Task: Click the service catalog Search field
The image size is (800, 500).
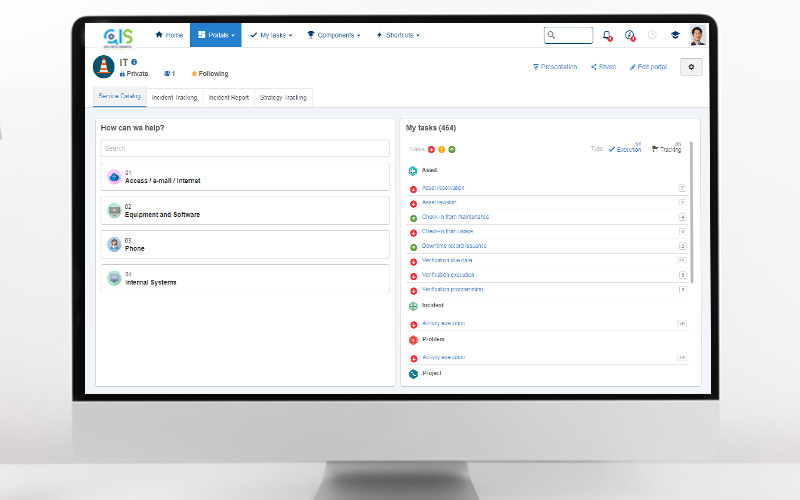Action: point(245,148)
